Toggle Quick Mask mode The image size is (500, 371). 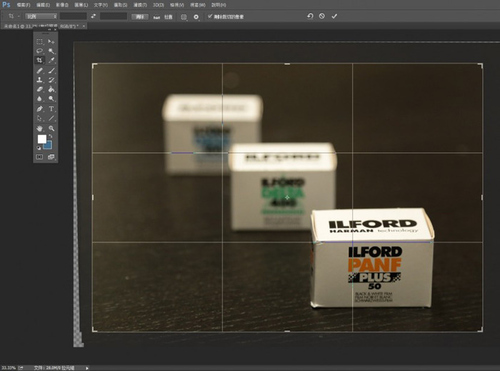[40, 157]
